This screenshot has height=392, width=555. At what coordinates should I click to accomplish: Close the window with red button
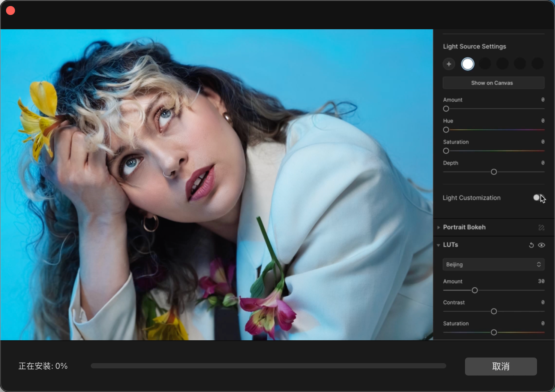click(x=10, y=10)
